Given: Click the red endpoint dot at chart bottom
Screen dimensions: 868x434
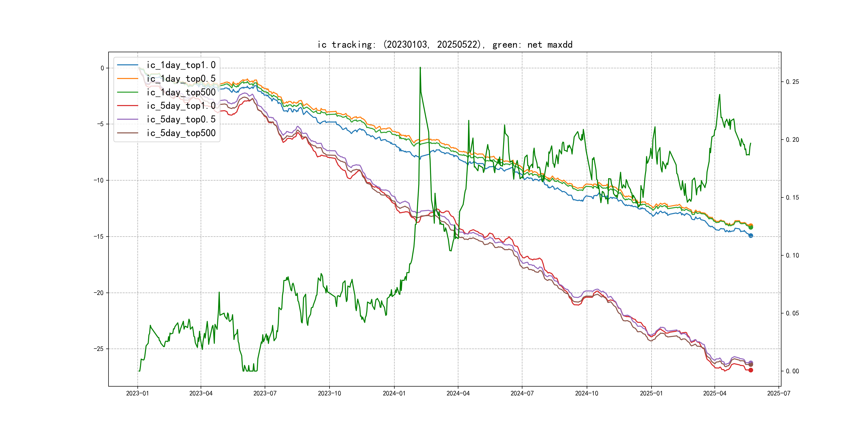Looking at the screenshot, I should (751, 370).
